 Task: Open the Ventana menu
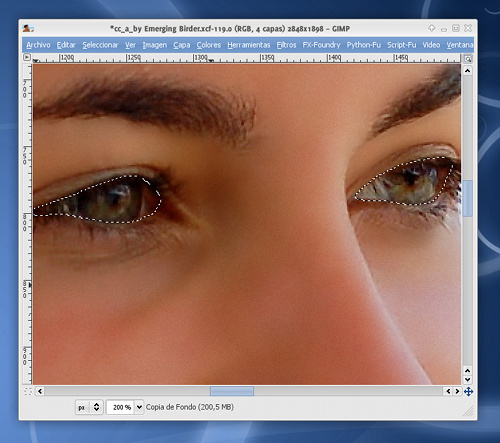[x=460, y=45]
